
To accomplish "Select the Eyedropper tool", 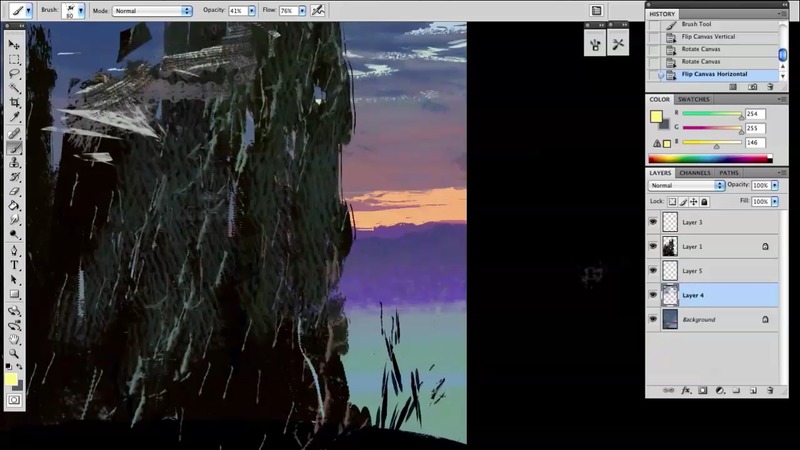I will pyautogui.click(x=14, y=117).
